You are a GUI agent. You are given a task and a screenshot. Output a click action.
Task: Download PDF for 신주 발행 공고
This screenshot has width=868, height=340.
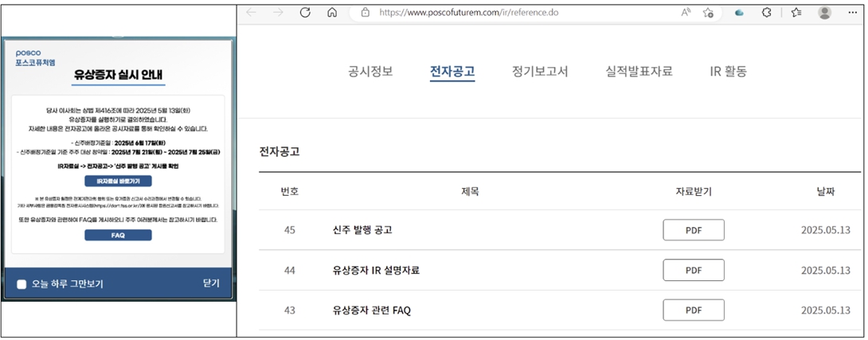pos(694,230)
